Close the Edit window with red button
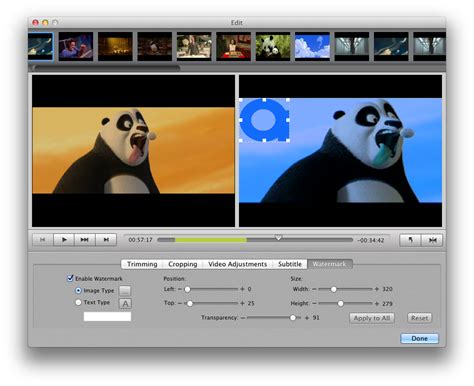The height and width of the screenshot is (386, 474). coord(35,23)
